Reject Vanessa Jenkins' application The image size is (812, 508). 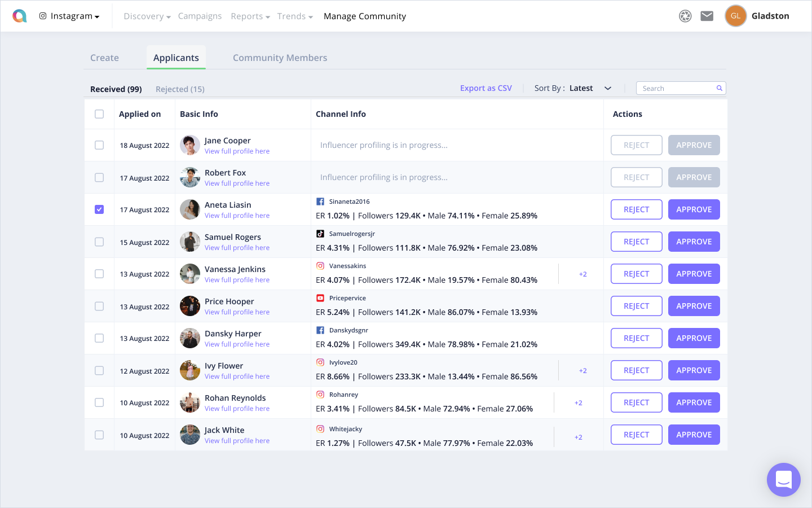pyautogui.click(x=637, y=274)
